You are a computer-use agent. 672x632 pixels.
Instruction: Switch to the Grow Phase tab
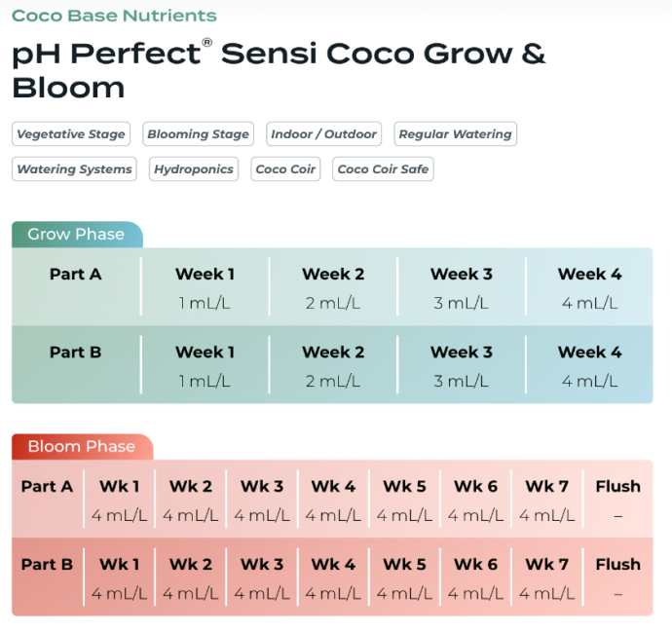76,235
